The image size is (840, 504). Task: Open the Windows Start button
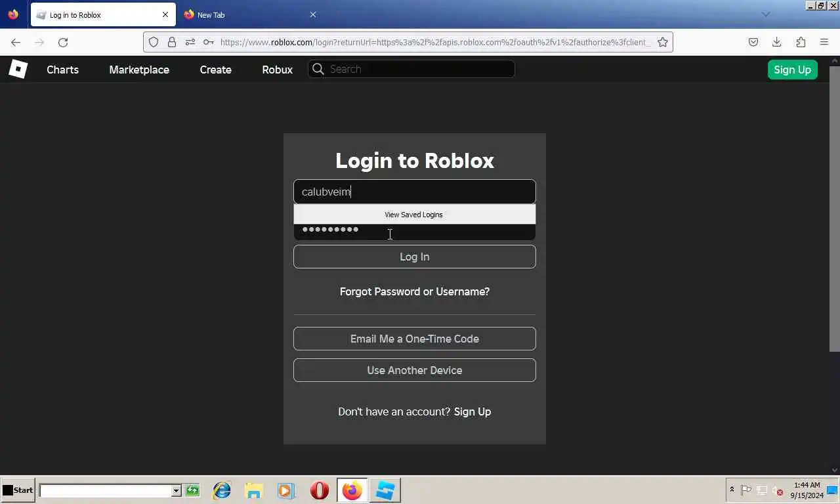click(x=18, y=490)
